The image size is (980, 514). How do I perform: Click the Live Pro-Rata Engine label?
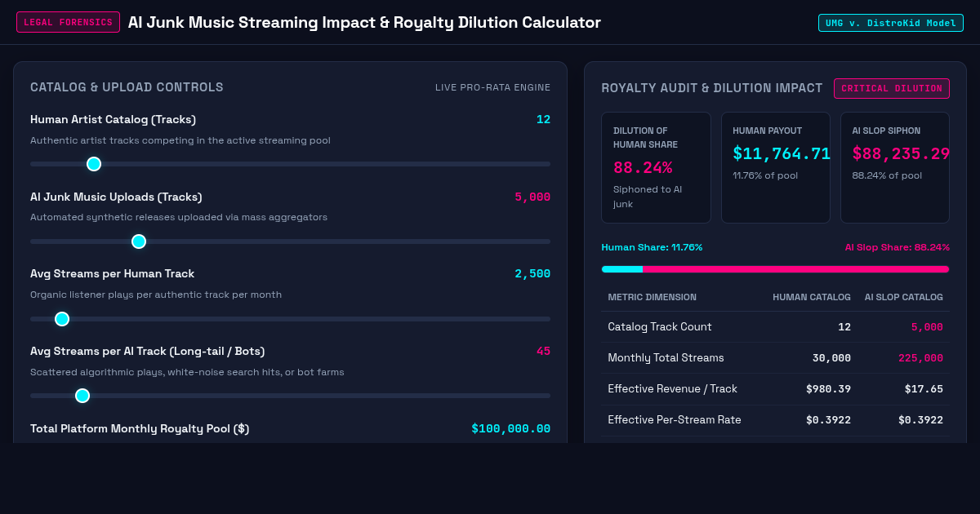click(492, 87)
